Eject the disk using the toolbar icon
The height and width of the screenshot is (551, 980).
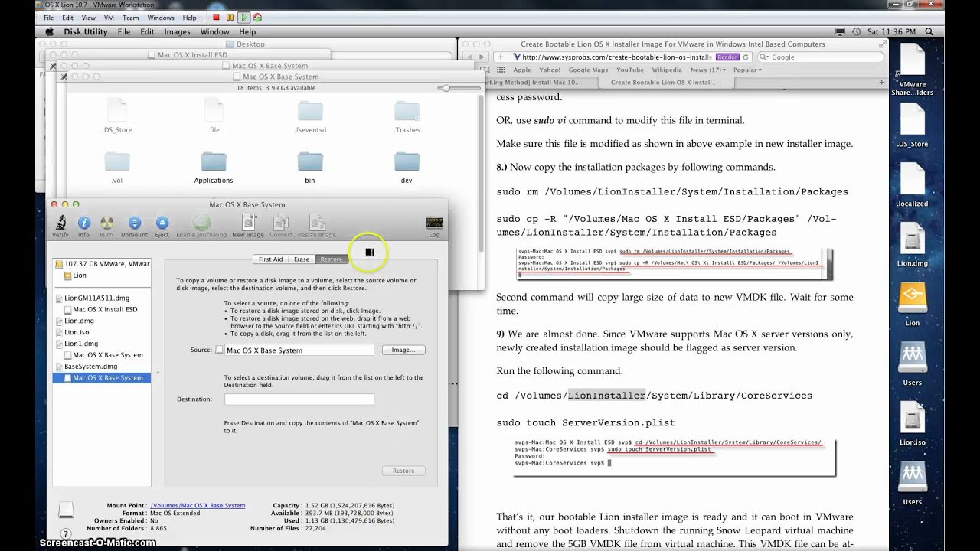coord(162,223)
